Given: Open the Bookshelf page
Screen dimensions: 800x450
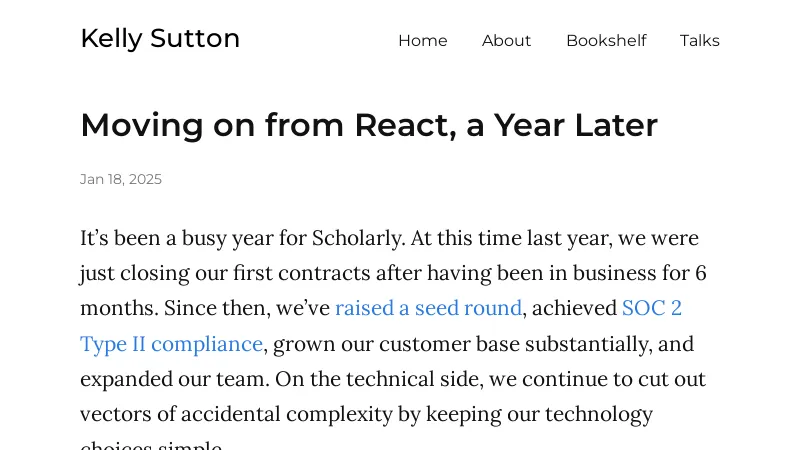Looking at the screenshot, I should click(605, 41).
